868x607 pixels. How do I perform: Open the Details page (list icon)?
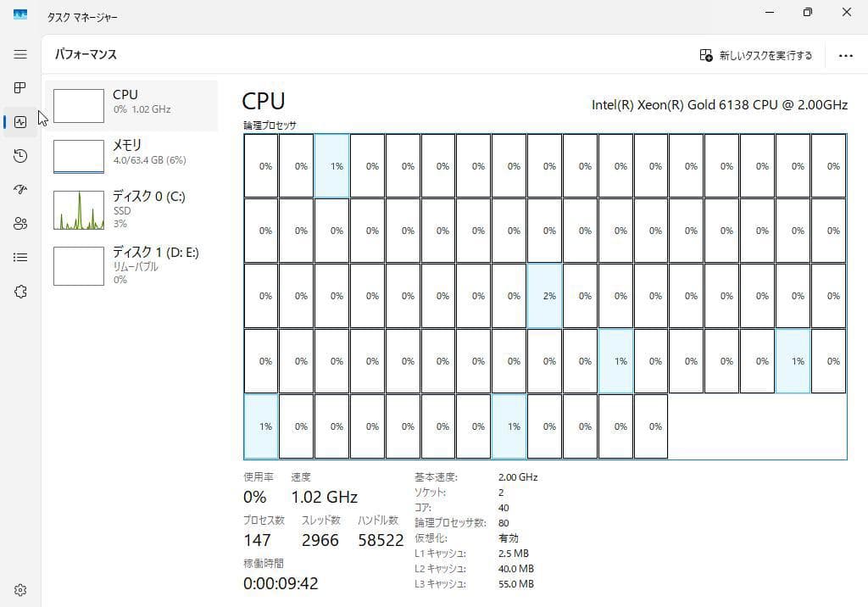(20, 257)
